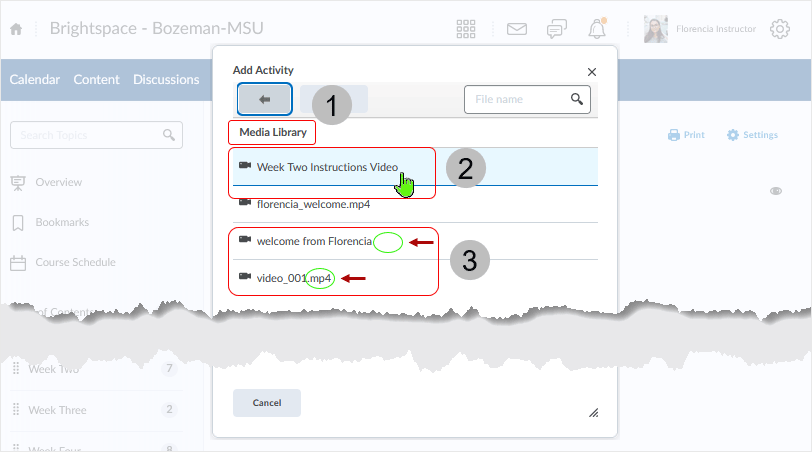Click the Media Library heading
Image resolution: width=812 pixels, height=452 pixels.
click(x=273, y=132)
